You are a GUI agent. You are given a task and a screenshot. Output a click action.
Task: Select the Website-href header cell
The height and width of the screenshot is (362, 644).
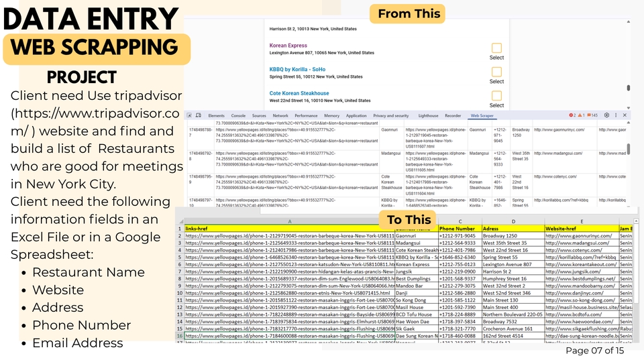[582, 229]
